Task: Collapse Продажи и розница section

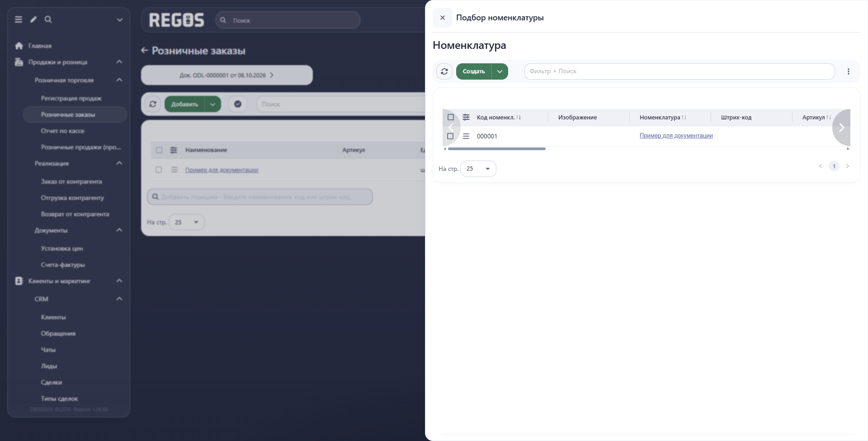Action: pyautogui.click(x=119, y=62)
